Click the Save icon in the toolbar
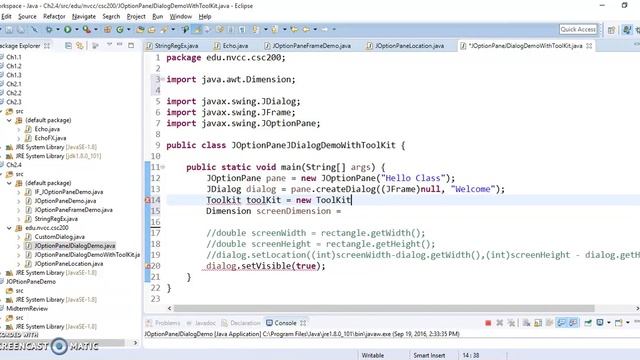 (x=9, y=29)
